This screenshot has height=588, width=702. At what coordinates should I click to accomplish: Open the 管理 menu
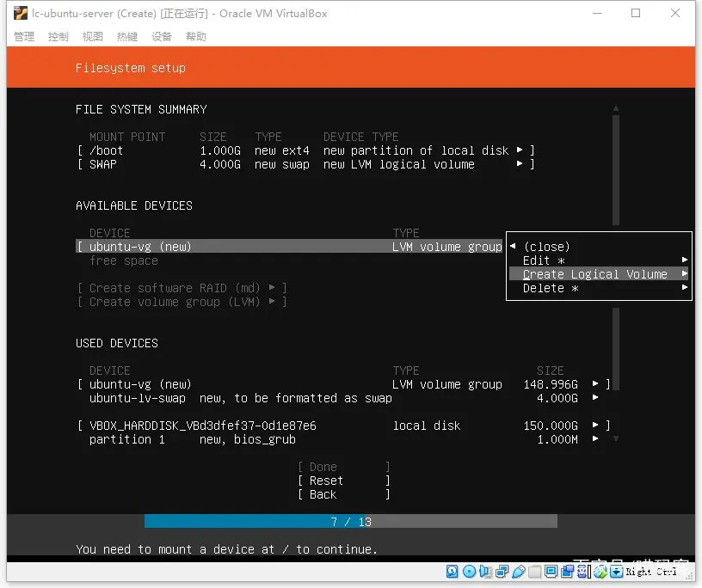(24, 36)
